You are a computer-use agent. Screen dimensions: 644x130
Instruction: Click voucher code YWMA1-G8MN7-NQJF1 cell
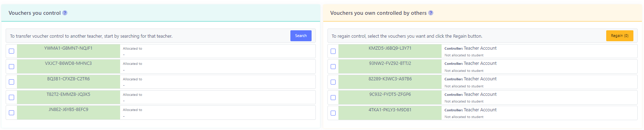(69, 51)
